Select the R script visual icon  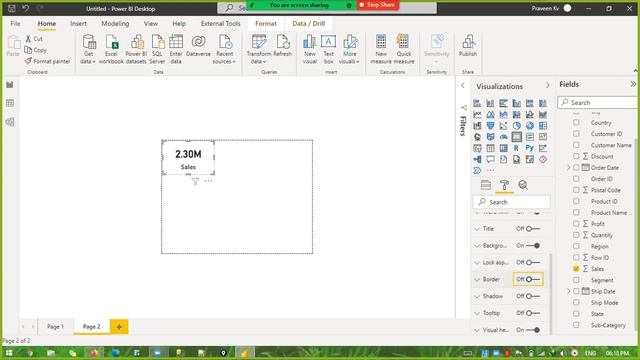pos(516,148)
